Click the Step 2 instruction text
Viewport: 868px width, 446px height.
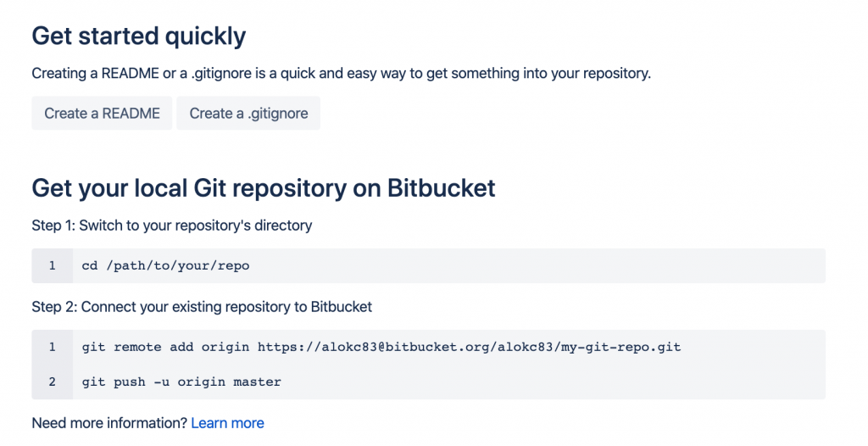pyautogui.click(x=202, y=306)
